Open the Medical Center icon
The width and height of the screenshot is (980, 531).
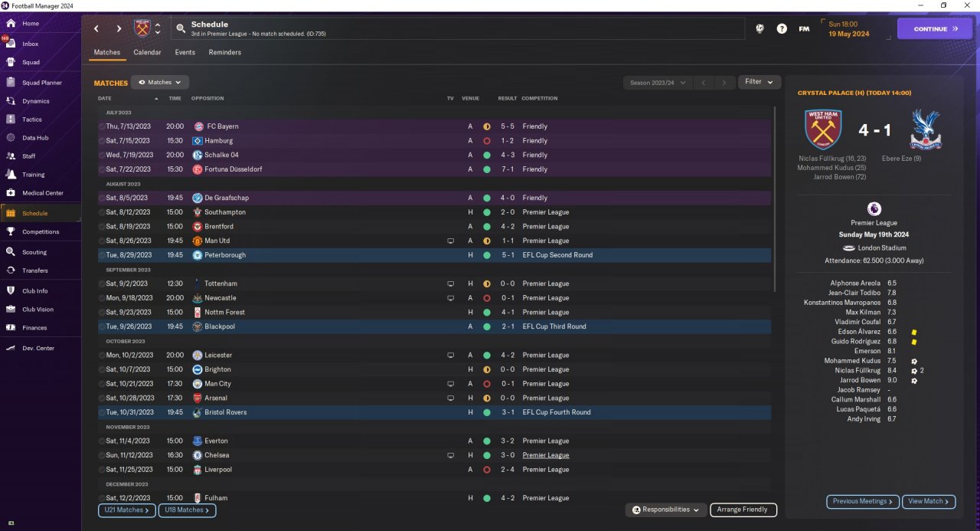(11, 193)
